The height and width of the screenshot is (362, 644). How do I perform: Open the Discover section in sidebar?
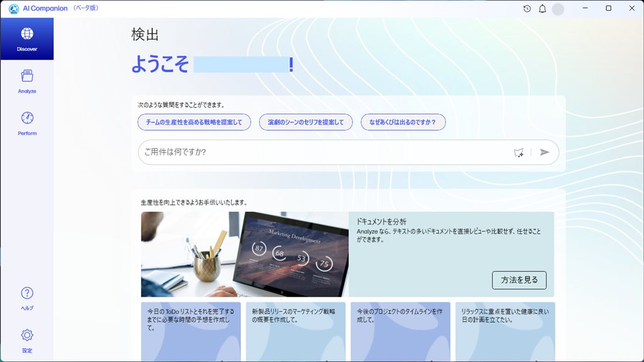27,39
